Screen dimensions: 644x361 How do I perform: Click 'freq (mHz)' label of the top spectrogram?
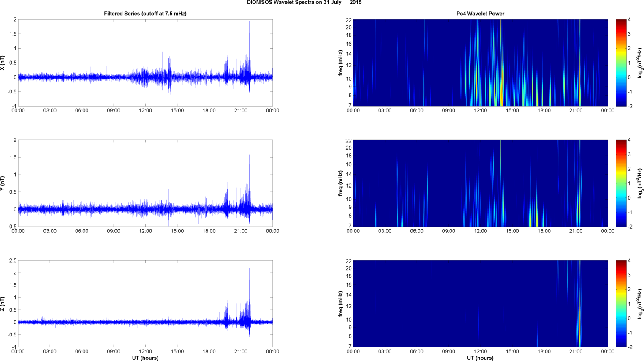[x=340, y=63]
